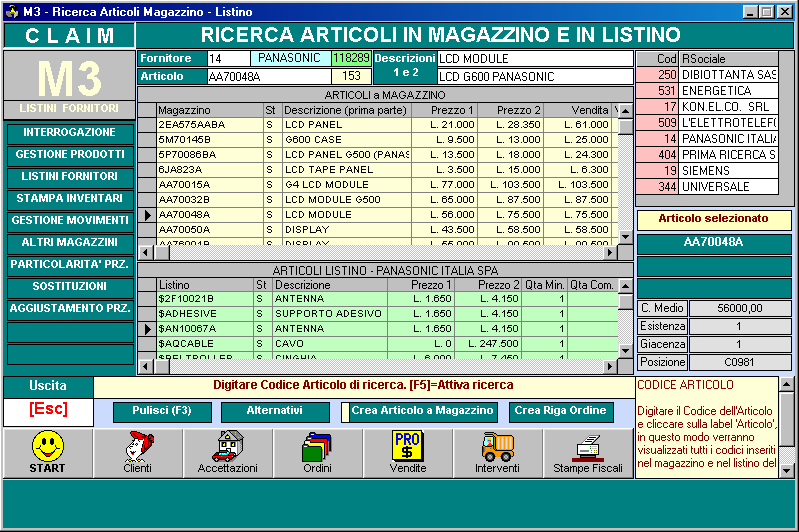
Task: Open AGGIUSTAMENTO PRZ. menu item
Action: 69,308
